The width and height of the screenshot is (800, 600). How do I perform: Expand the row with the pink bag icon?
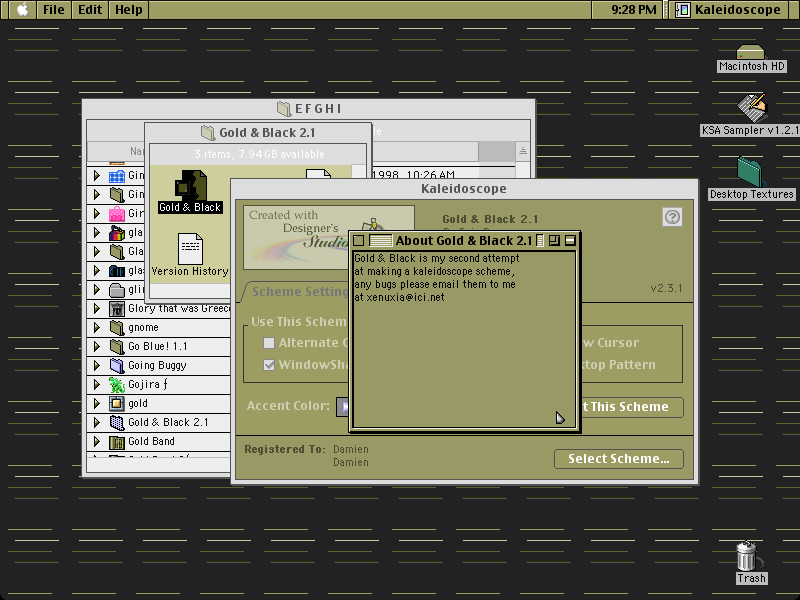click(96, 214)
